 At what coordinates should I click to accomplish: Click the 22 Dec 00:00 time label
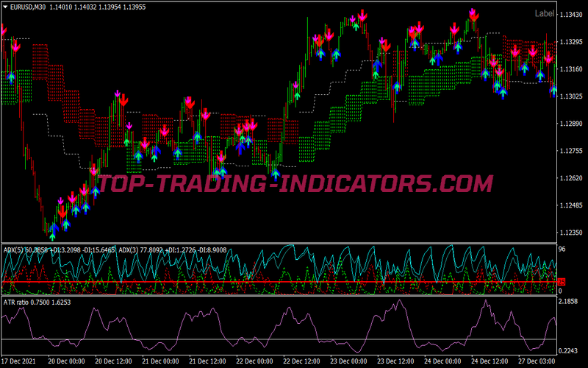pyautogui.click(x=254, y=361)
